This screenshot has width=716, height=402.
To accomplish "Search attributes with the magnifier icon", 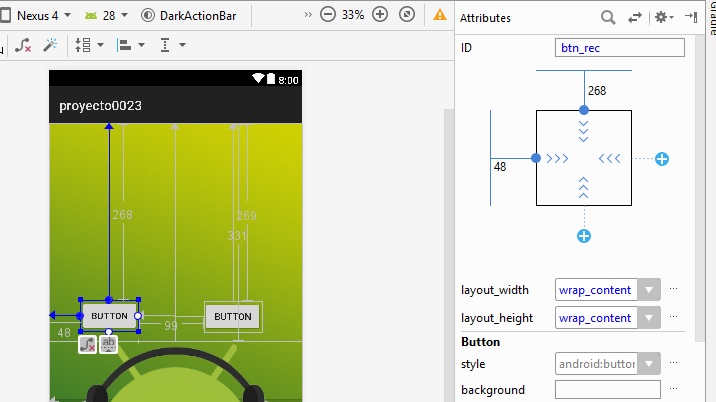I will coord(608,17).
